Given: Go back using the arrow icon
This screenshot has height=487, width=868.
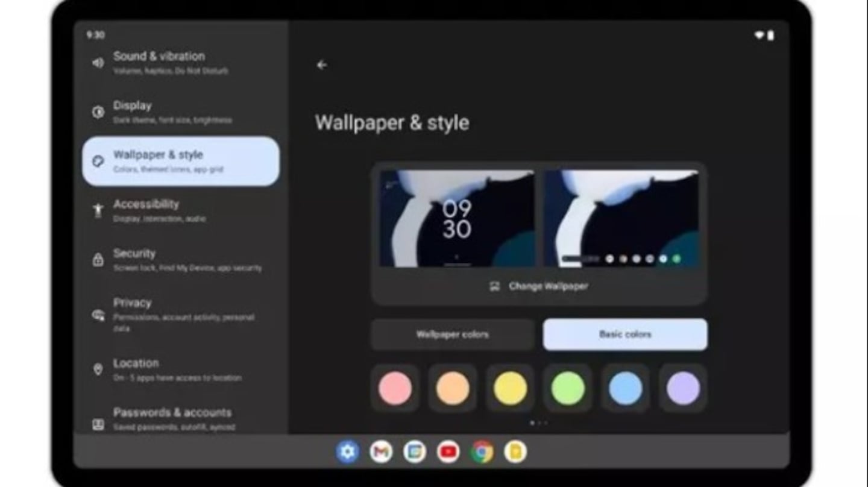Looking at the screenshot, I should click(322, 65).
